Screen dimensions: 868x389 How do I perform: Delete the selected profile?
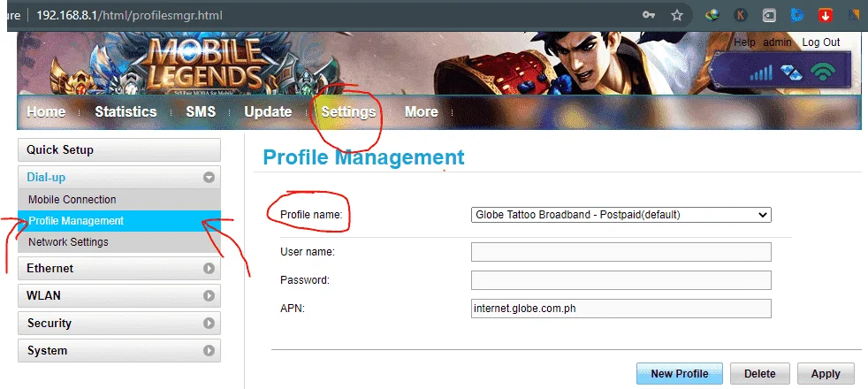(759, 373)
